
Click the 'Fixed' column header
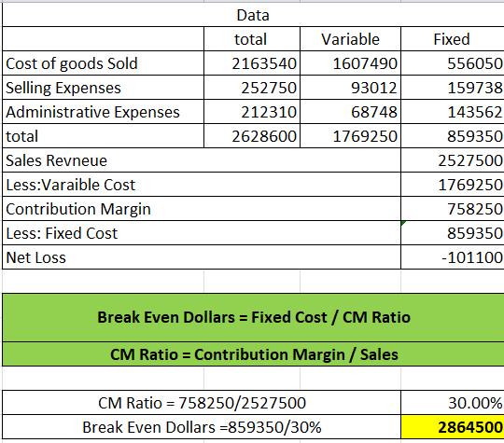(x=453, y=39)
